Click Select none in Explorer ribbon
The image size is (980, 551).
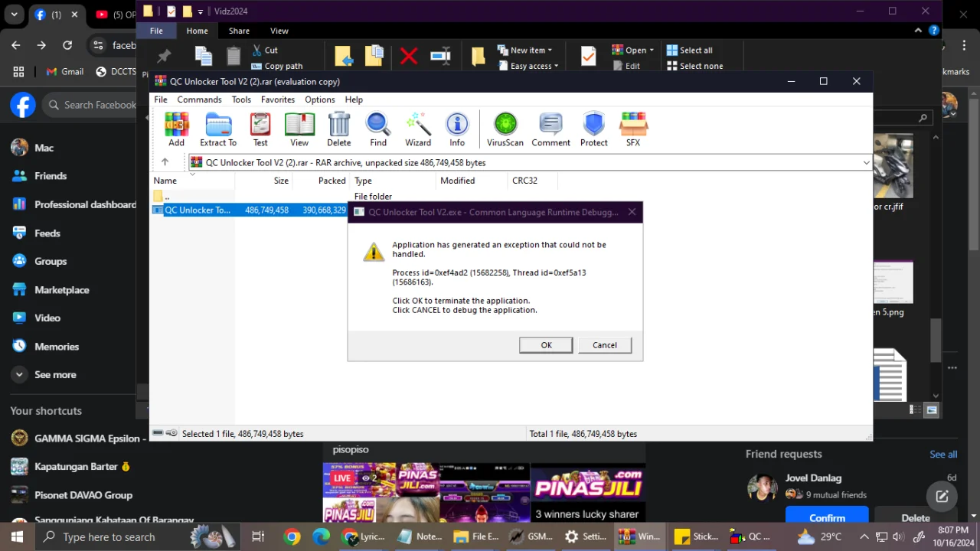pyautogui.click(x=694, y=66)
